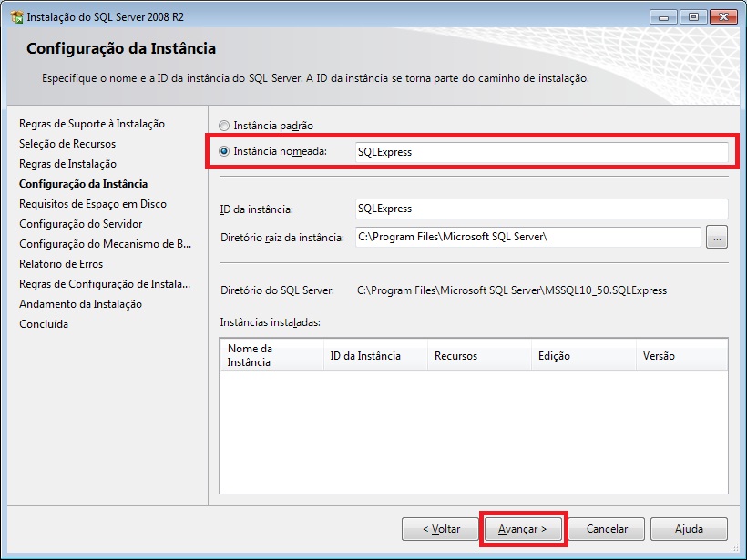Minimize the installer window
Screen dimensions: 747x560
[x=663, y=17]
